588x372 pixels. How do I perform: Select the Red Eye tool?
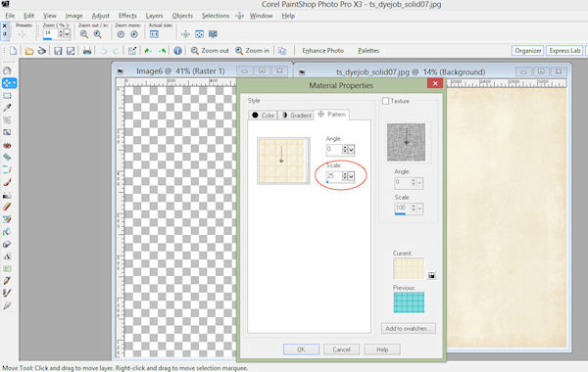point(7,145)
